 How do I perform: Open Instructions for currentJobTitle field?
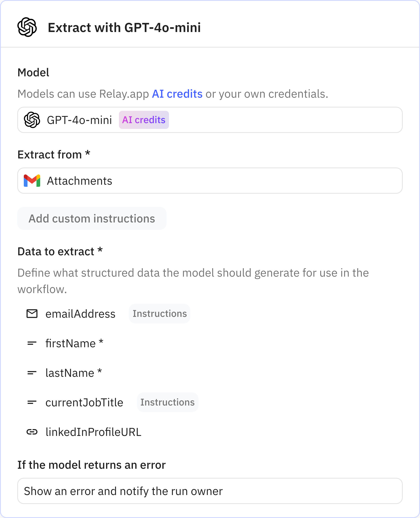[167, 402]
